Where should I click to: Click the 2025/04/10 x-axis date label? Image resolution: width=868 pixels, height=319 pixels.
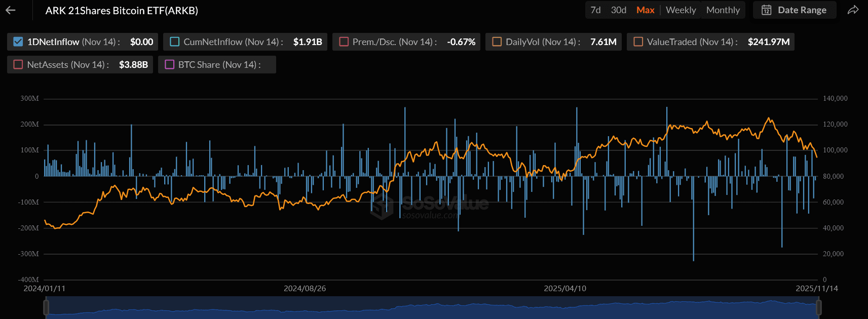pos(565,288)
